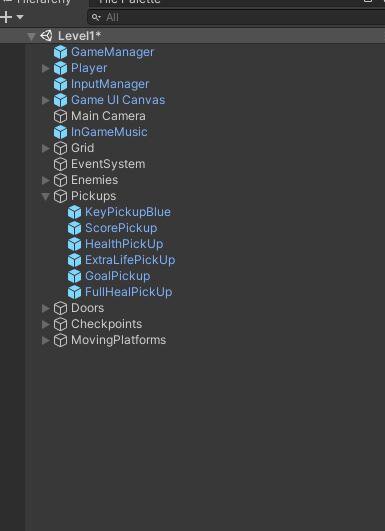This screenshot has width=385, height=531.
Task: Select the FullHealPickUp object
Action: pos(128,292)
